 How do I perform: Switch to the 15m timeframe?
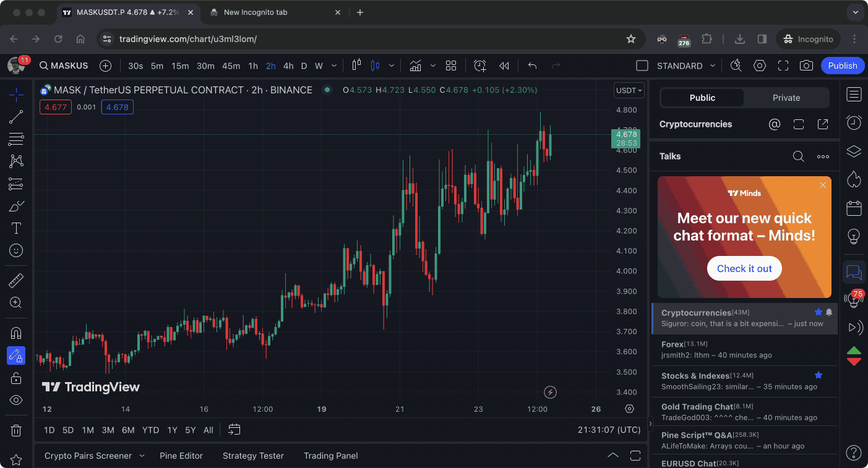click(180, 66)
